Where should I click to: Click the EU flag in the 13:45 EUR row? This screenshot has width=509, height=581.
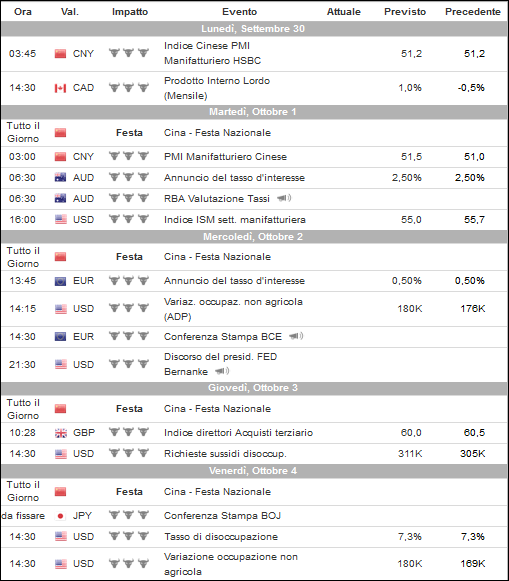(60, 281)
